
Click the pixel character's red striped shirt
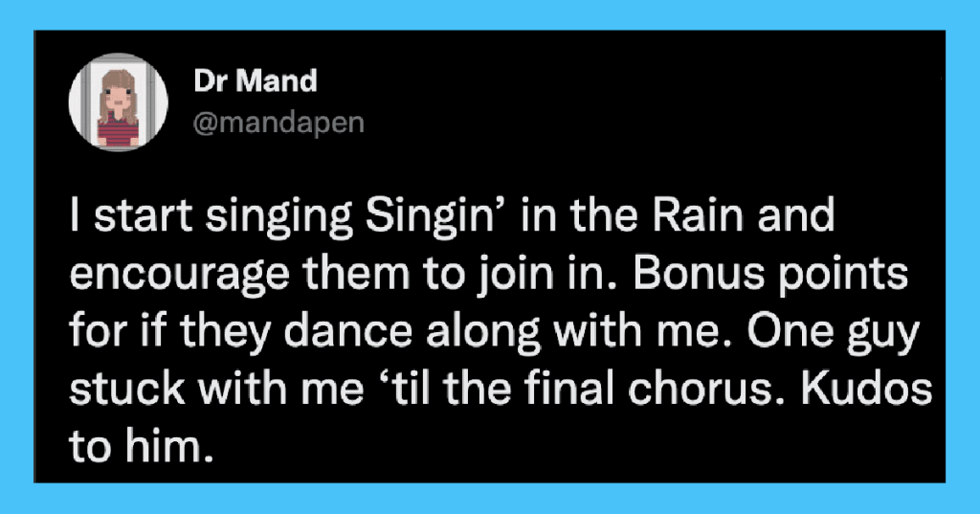tap(118, 130)
